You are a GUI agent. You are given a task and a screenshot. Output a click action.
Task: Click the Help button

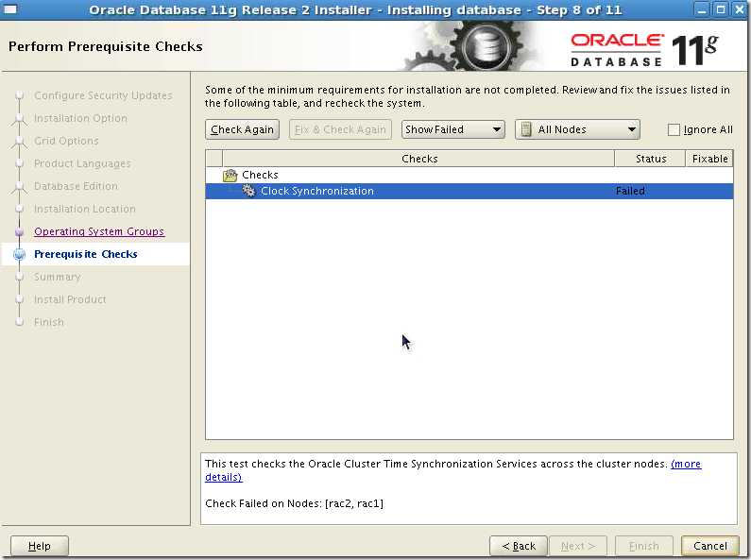[40, 546]
